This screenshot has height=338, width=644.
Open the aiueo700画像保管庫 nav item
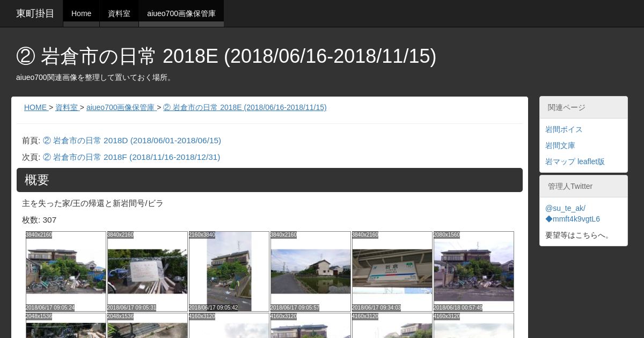[x=181, y=13]
